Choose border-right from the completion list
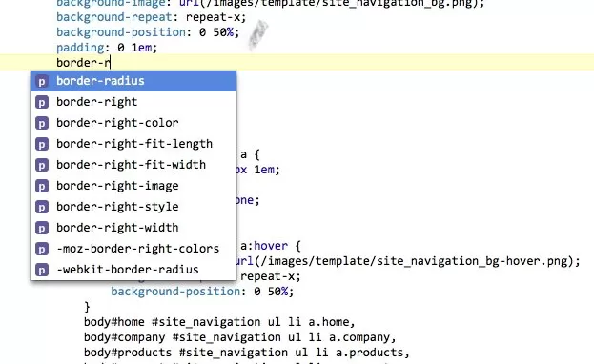 pos(133,102)
